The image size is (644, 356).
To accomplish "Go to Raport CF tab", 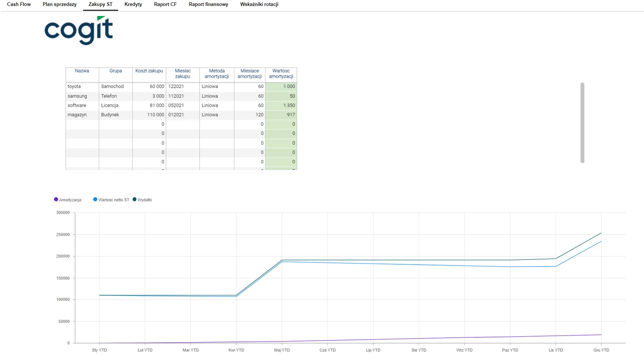I will (x=165, y=4).
